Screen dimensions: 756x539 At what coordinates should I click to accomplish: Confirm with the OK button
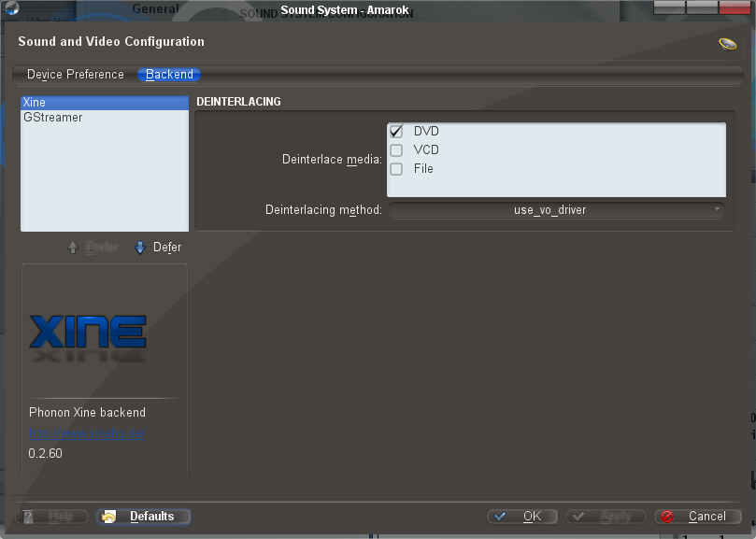(522, 517)
